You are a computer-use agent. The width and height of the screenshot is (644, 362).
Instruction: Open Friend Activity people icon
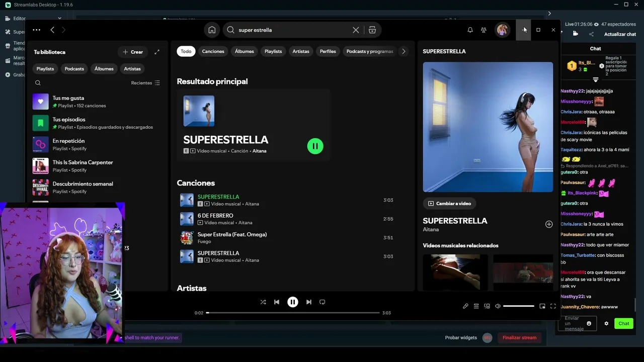484,30
